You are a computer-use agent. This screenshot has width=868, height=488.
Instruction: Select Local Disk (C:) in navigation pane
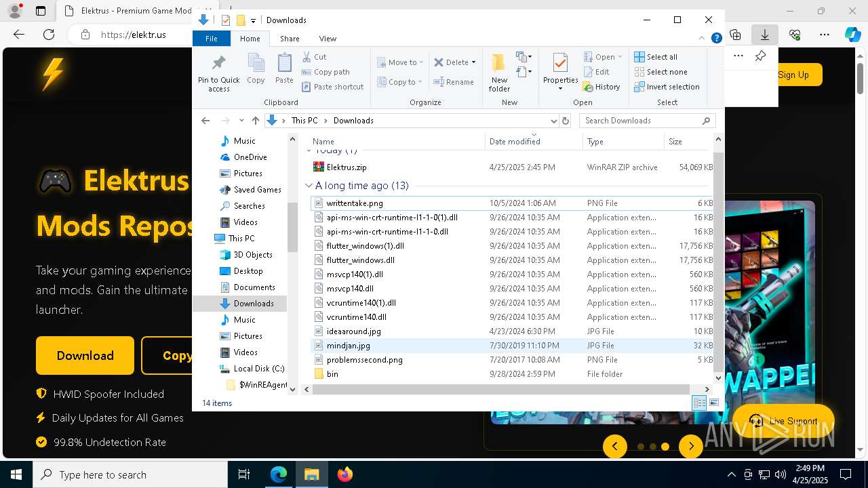258,369
